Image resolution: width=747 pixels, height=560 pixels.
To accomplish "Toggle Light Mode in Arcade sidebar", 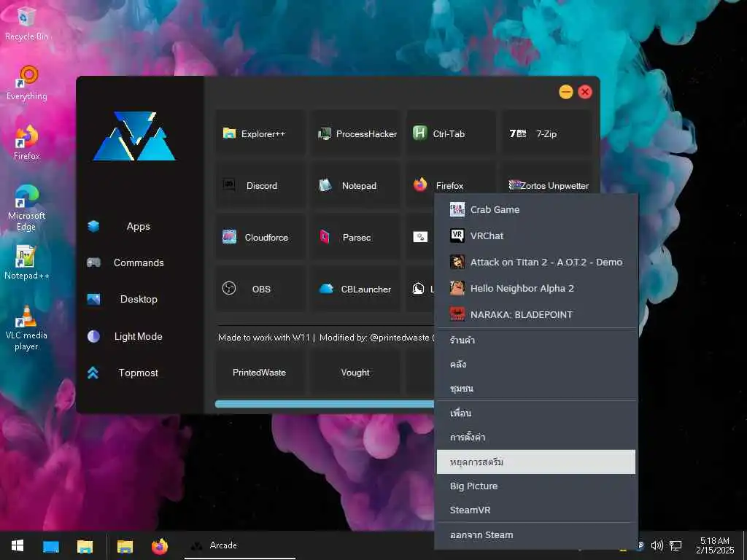I will click(138, 336).
